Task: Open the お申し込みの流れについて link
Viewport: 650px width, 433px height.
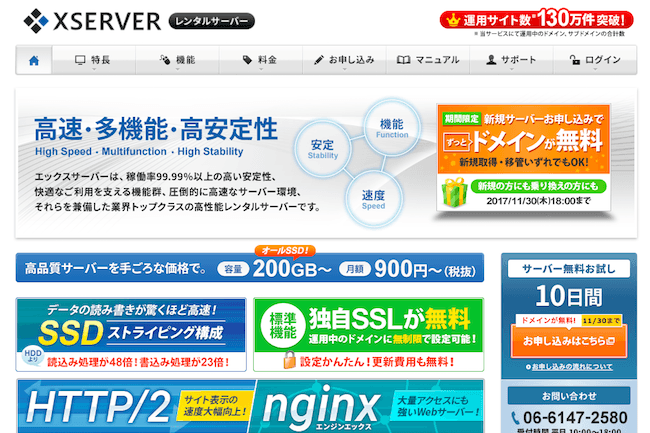Action: [572, 367]
